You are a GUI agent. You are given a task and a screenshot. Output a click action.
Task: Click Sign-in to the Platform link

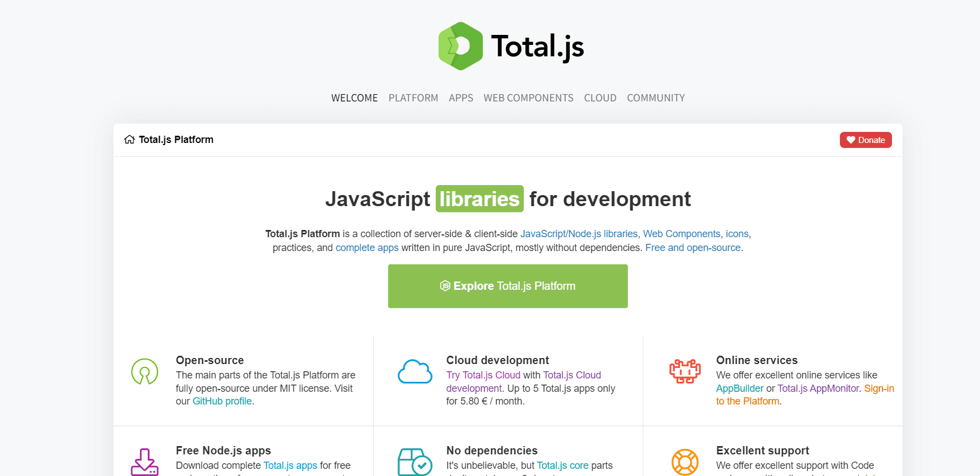tap(805, 395)
